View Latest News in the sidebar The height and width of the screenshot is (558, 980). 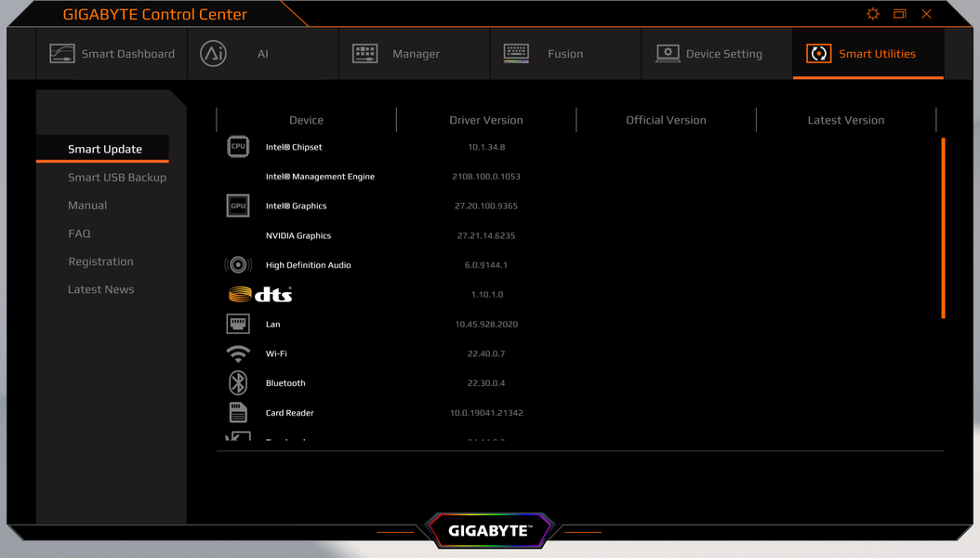click(100, 290)
